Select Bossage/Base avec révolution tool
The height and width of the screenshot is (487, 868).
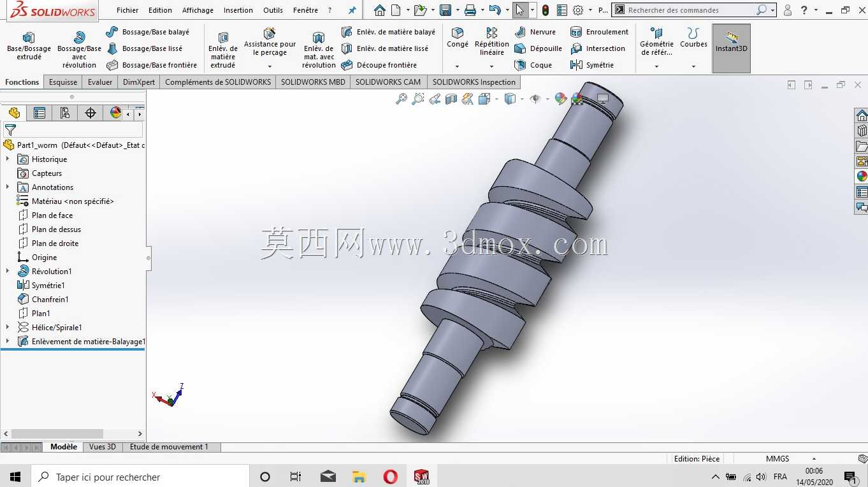79,50
